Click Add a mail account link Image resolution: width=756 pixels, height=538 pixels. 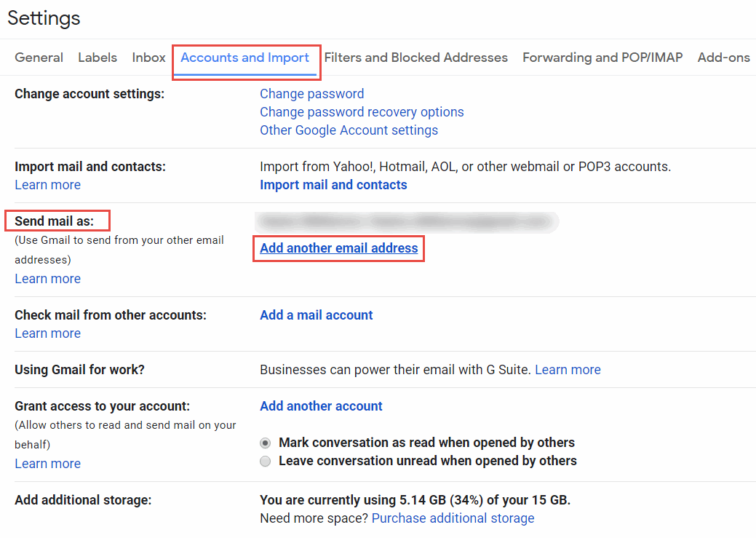click(317, 315)
